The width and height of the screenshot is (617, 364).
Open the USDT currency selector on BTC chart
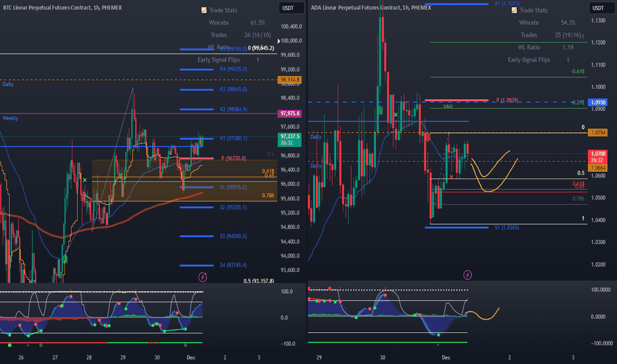291,8
